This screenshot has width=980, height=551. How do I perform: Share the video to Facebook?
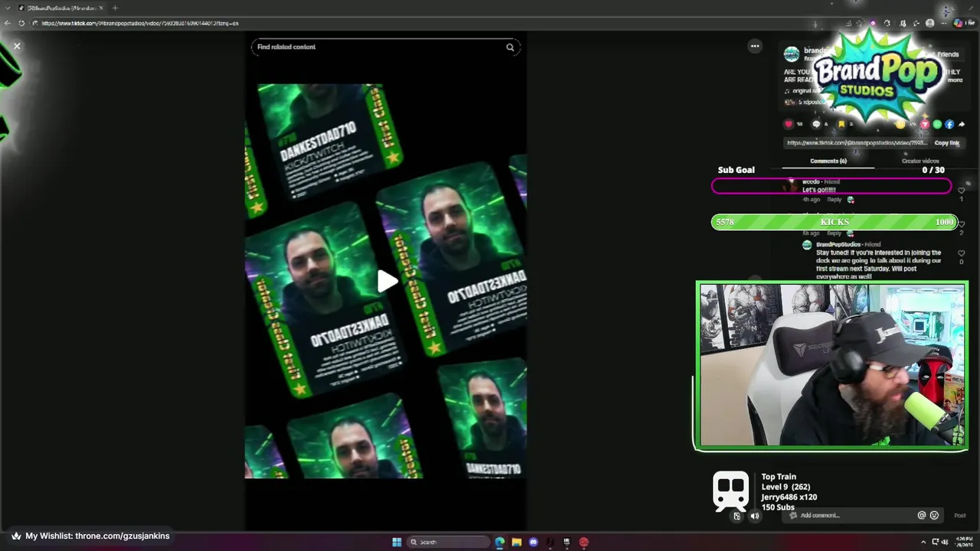point(949,124)
